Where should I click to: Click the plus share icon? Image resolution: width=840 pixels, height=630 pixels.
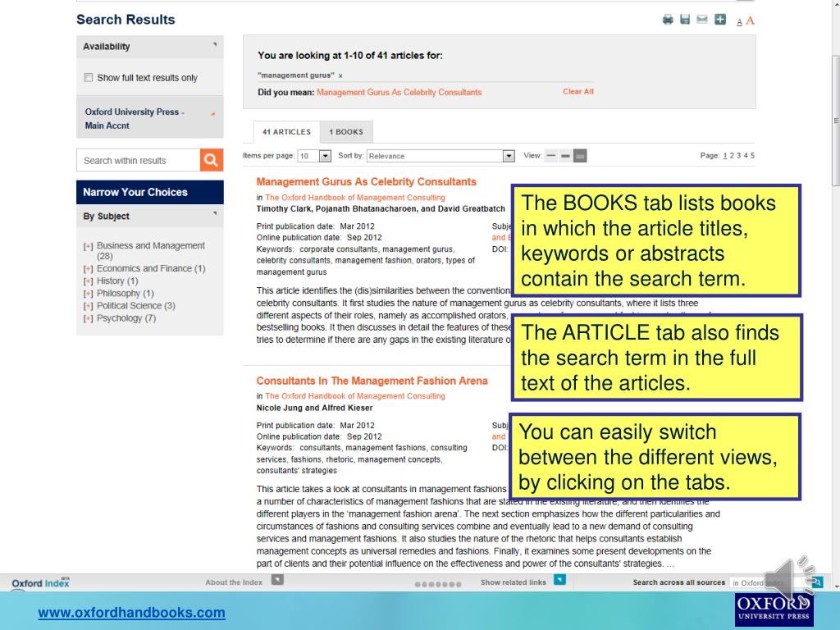720,20
